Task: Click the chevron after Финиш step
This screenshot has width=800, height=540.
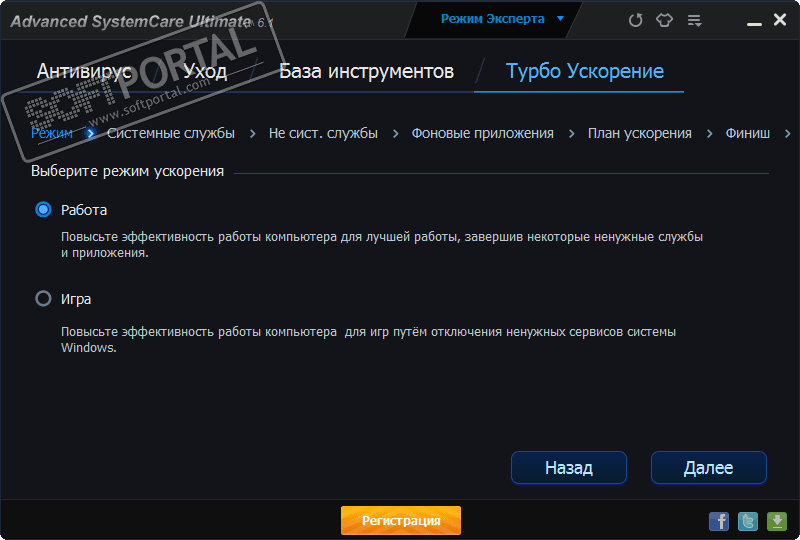Action: coord(787,133)
